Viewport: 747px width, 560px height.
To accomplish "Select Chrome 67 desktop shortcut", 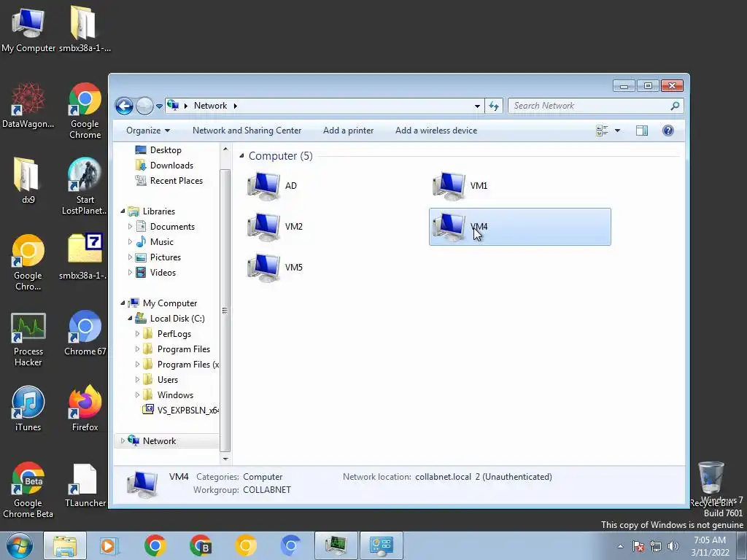I will pyautogui.click(x=85, y=333).
